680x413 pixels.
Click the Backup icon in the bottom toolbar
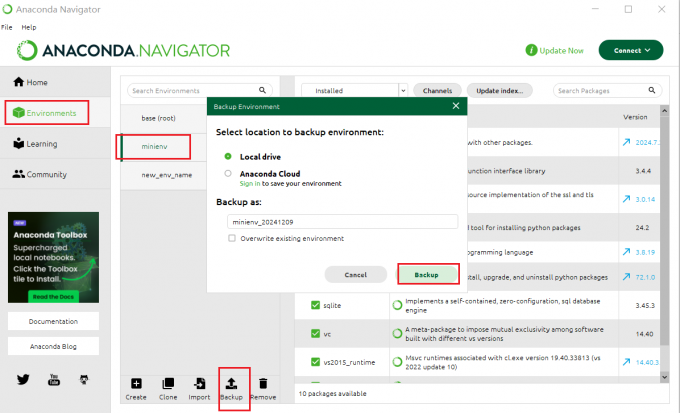pos(231,384)
